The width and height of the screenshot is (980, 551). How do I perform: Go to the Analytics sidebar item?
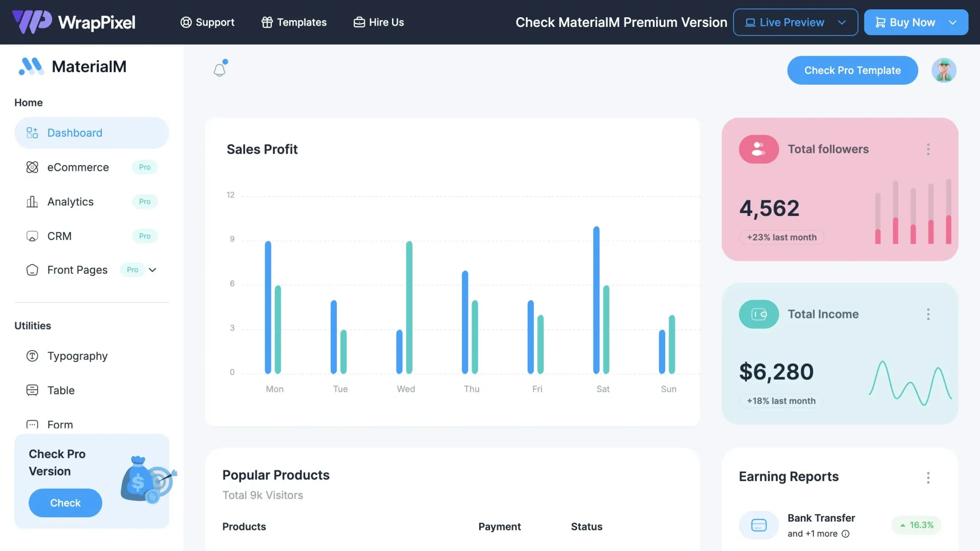[x=71, y=202]
